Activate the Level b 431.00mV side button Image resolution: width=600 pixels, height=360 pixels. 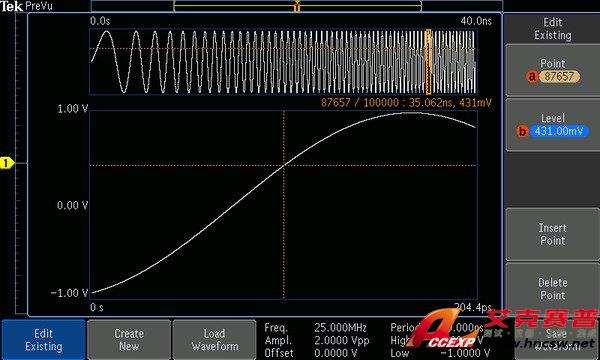(x=553, y=125)
